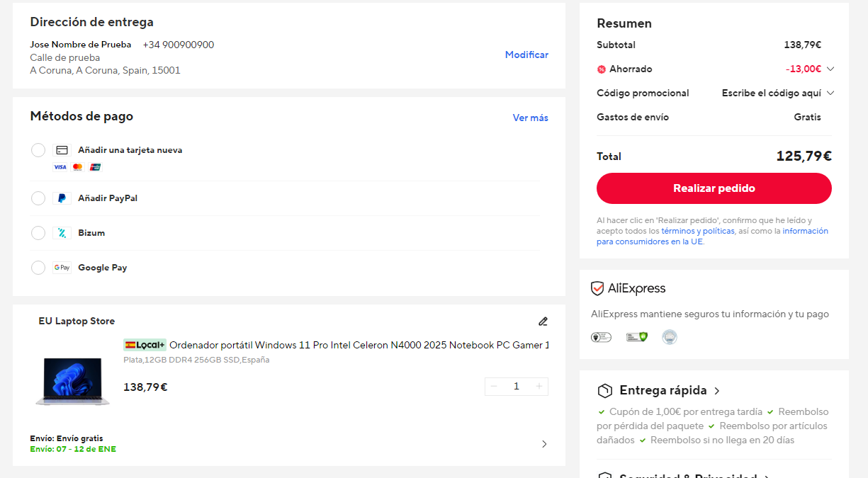This screenshot has width=868, height=478.
Task: Open shipping options via Envío chevron arrow
Action: 544,444
